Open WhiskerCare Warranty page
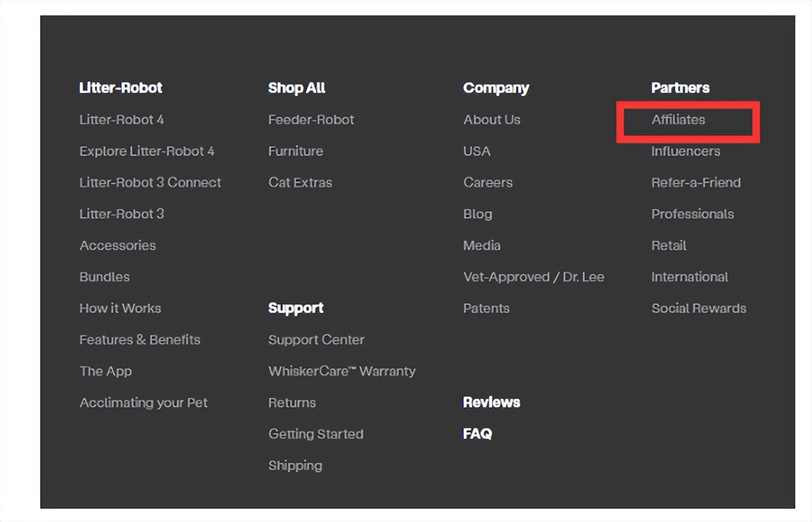This screenshot has width=812, height=522. pyautogui.click(x=342, y=371)
